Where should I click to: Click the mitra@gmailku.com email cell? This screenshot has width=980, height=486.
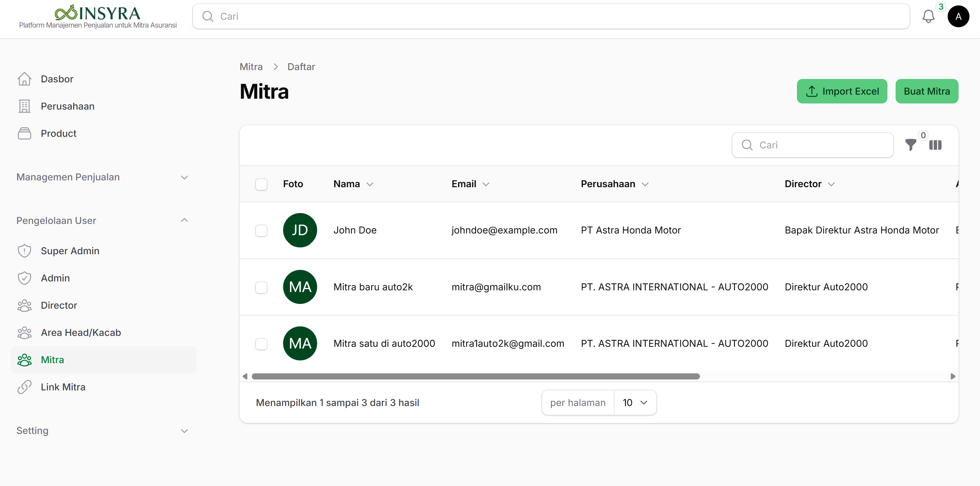coord(496,287)
